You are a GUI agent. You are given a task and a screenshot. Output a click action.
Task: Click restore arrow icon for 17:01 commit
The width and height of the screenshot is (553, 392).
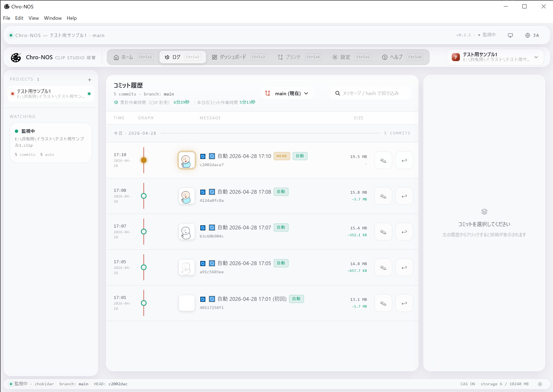(x=404, y=303)
